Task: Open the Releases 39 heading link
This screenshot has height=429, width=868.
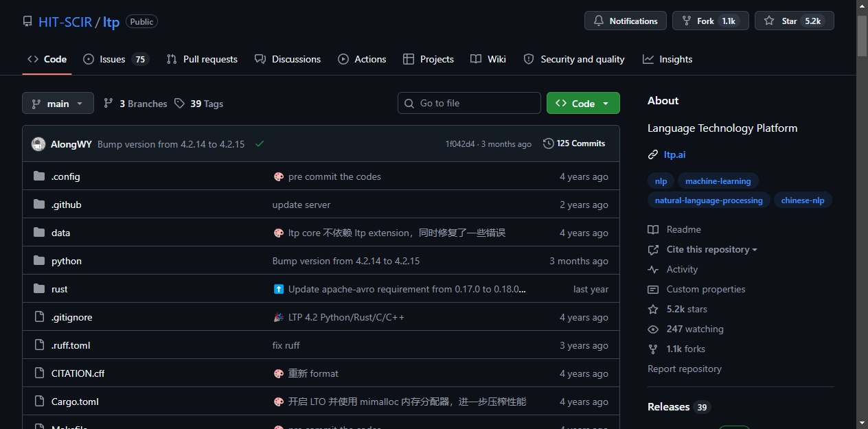Action: coord(679,407)
